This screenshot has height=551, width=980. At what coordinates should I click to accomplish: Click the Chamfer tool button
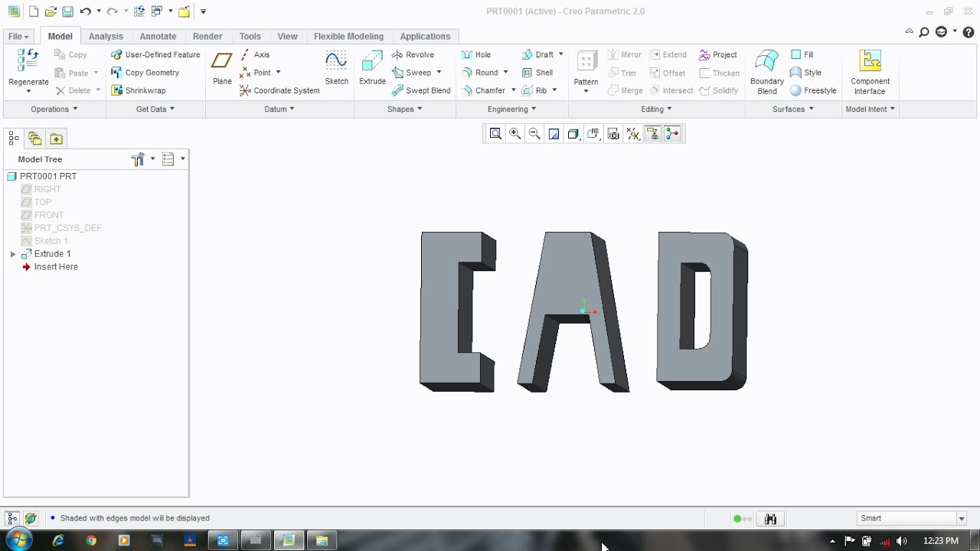tap(483, 90)
